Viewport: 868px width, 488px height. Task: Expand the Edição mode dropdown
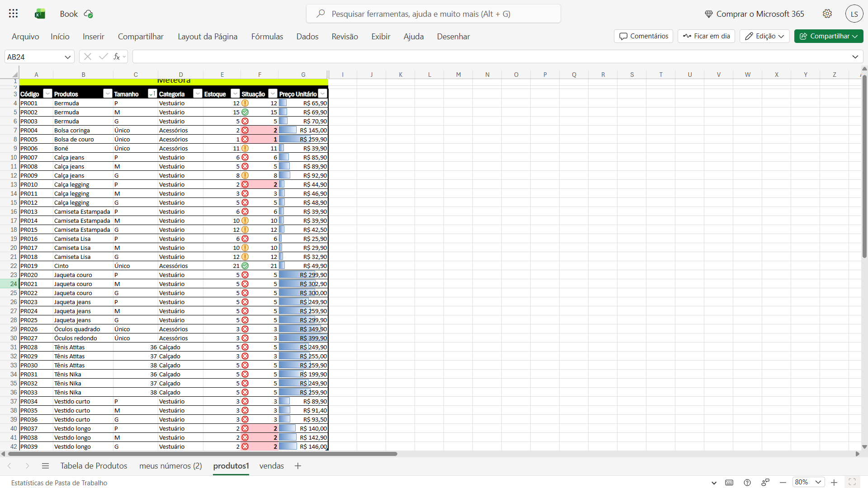tap(781, 36)
